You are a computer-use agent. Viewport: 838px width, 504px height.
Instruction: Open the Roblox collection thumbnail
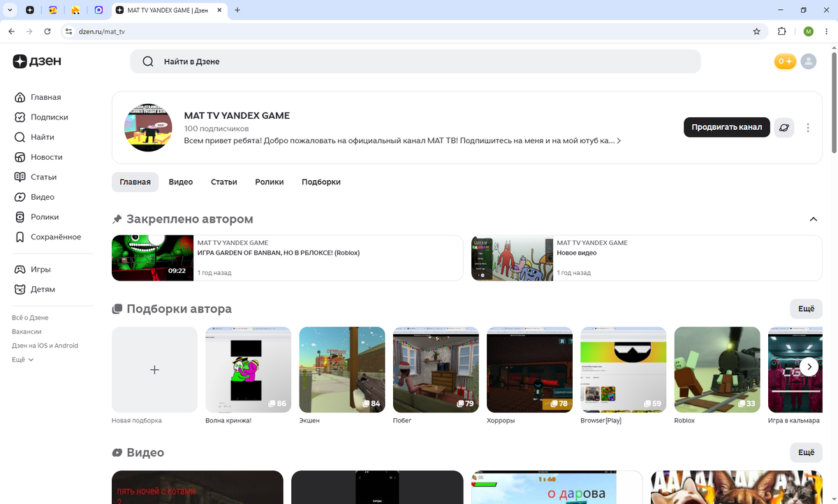tap(717, 369)
